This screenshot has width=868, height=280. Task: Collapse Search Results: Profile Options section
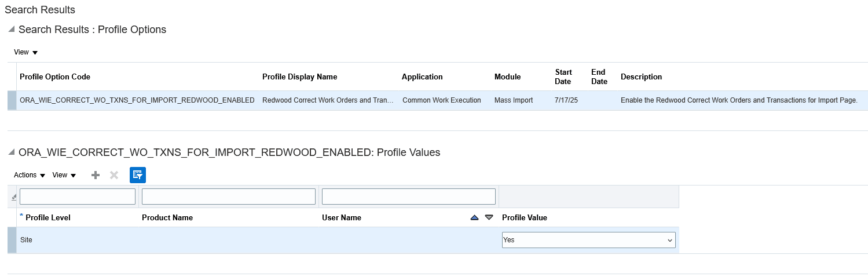[11, 29]
